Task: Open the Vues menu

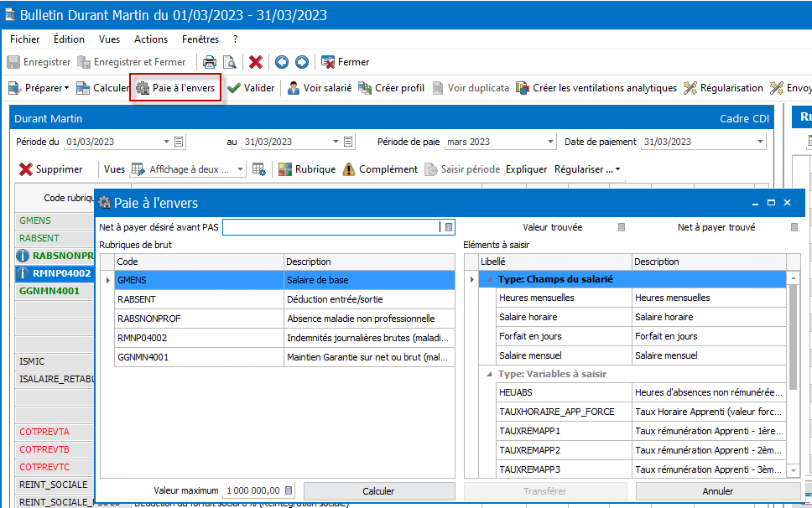Action: pos(109,39)
